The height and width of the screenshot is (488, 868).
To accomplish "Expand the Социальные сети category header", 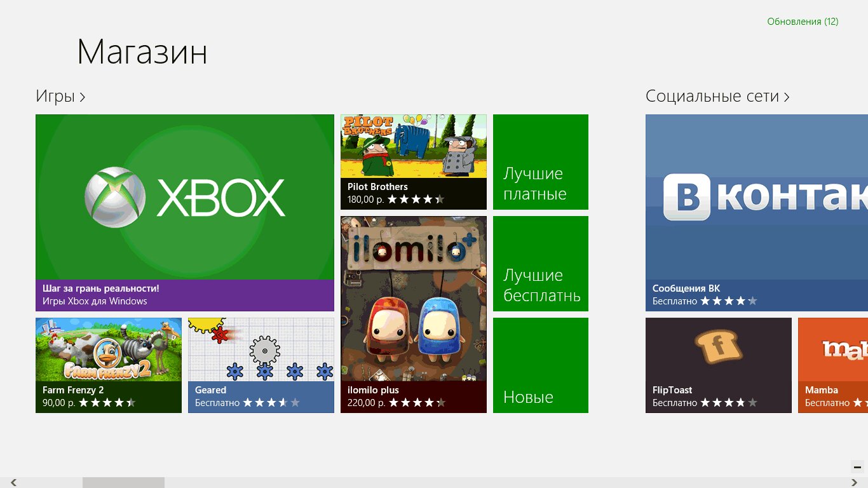I will pos(717,97).
